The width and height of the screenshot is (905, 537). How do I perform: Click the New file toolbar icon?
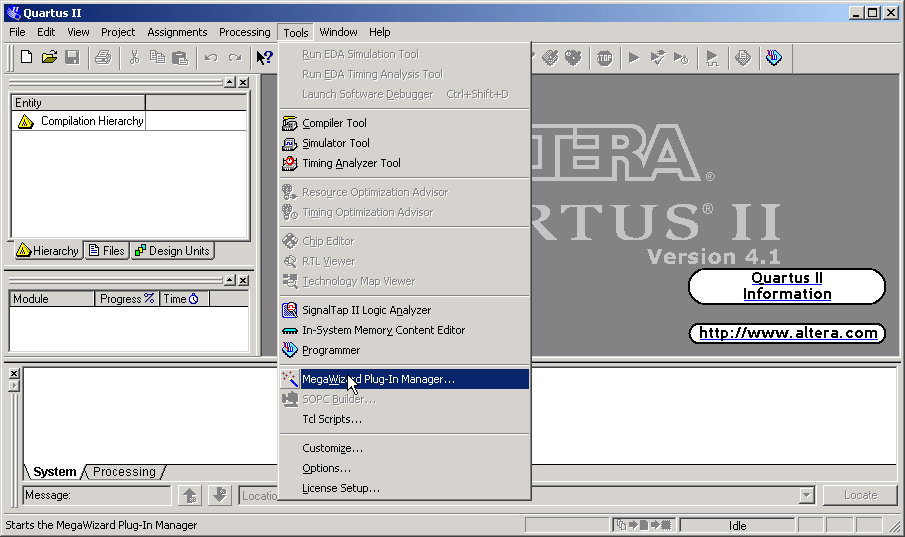click(x=27, y=57)
